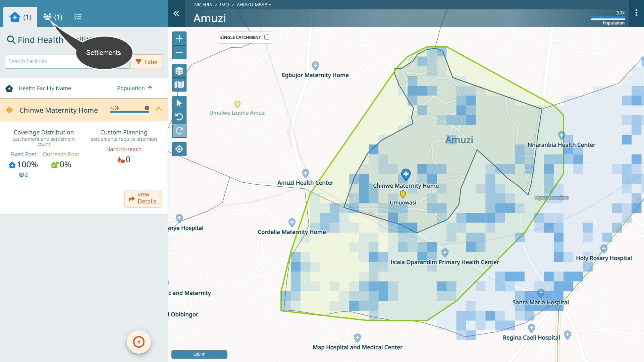Click the Egbujor Maternity Home marker

click(315, 65)
